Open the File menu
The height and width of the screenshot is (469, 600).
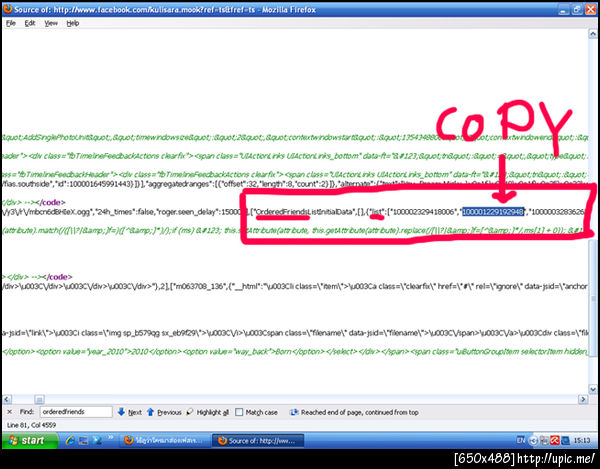click(11, 23)
